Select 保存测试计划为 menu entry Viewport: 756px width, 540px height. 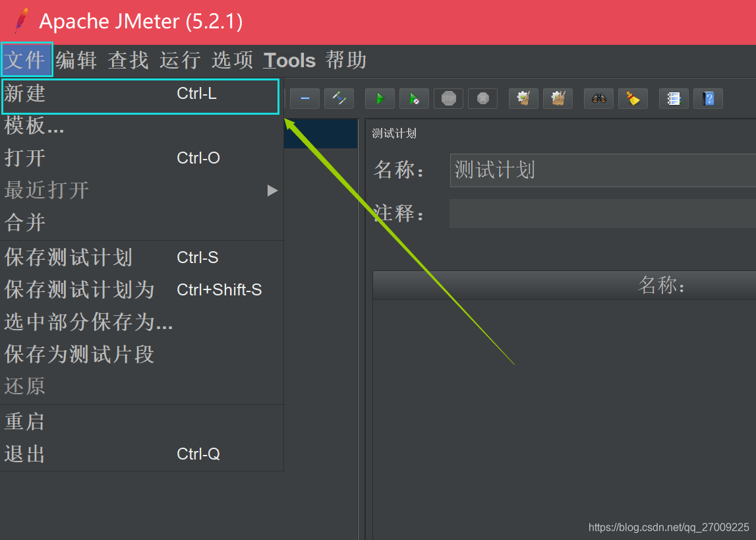point(142,289)
